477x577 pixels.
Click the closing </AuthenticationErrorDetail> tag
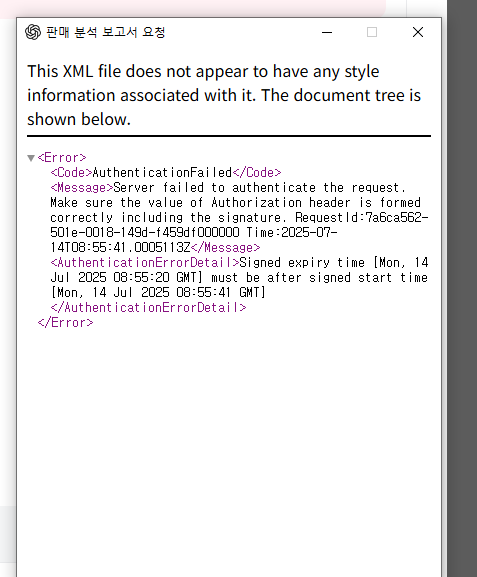pyautogui.click(x=148, y=308)
